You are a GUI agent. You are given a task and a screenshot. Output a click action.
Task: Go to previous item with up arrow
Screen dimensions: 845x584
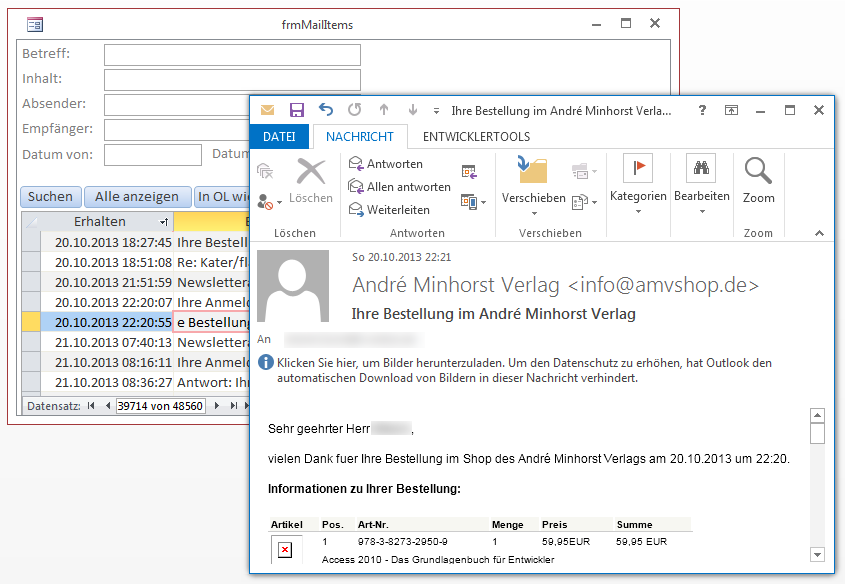384,110
